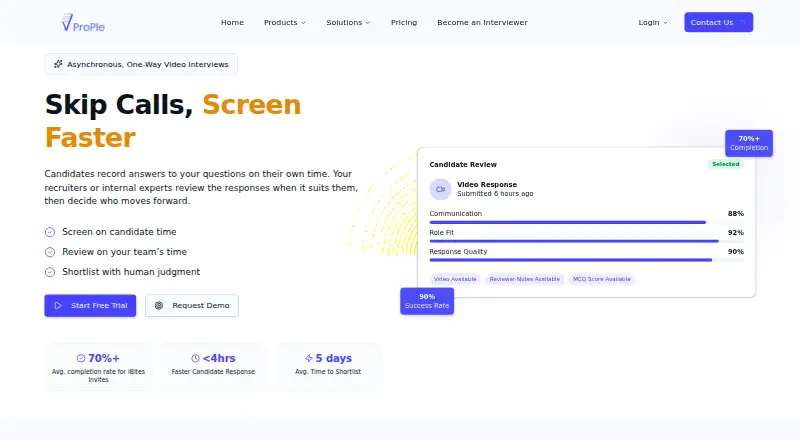800x440 pixels.
Task: Open Become an Interviewer page
Action: coord(482,22)
